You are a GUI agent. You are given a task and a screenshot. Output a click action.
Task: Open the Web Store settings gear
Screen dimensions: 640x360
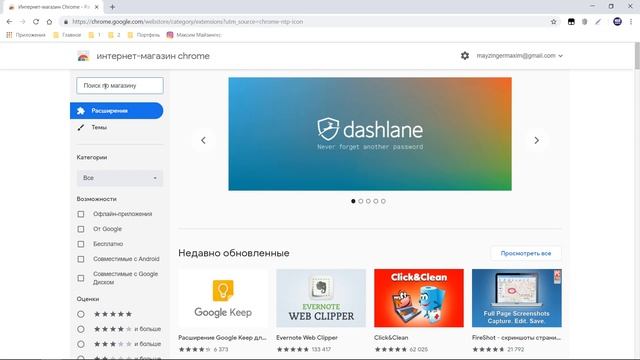coord(464,56)
